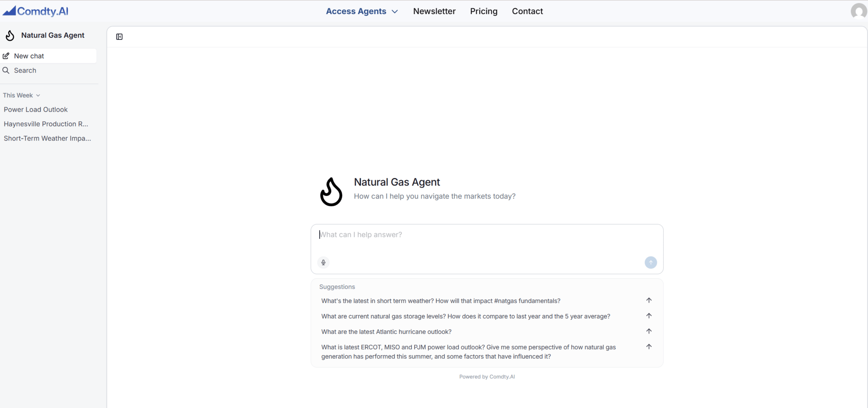Image resolution: width=868 pixels, height=408 pixels.
Task: Click the large flame icon above the prompt box
Action: [x=331, y=192]
